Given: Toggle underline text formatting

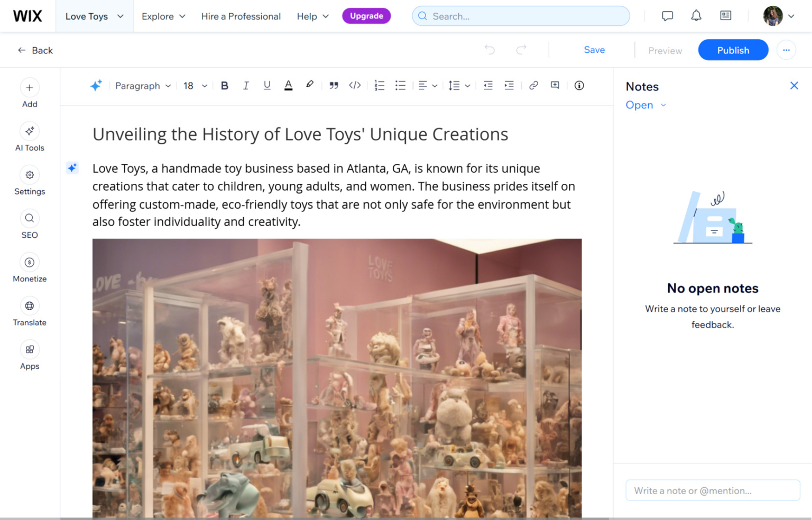Looking at the screenshot, I should coord(267,86).
